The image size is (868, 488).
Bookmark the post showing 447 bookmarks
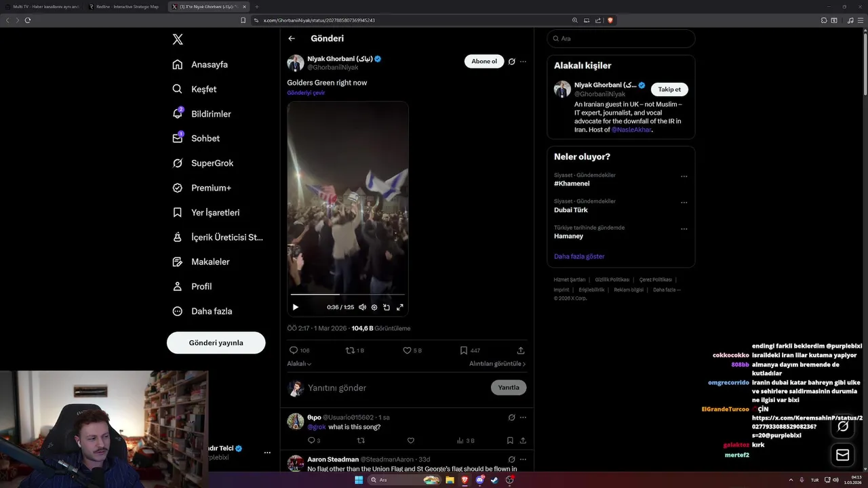click(464, 350)
